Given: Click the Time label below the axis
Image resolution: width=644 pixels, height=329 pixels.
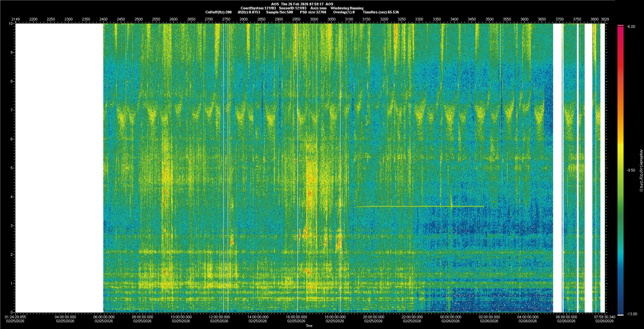Looking at the screenshot, I should point(309,326).
